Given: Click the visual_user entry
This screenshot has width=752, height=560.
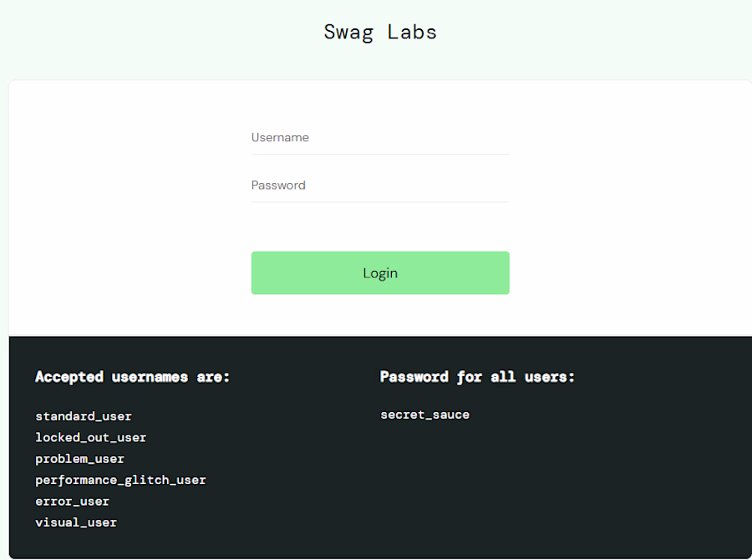Looking at the screenshot, I should (x=76, y=522).
